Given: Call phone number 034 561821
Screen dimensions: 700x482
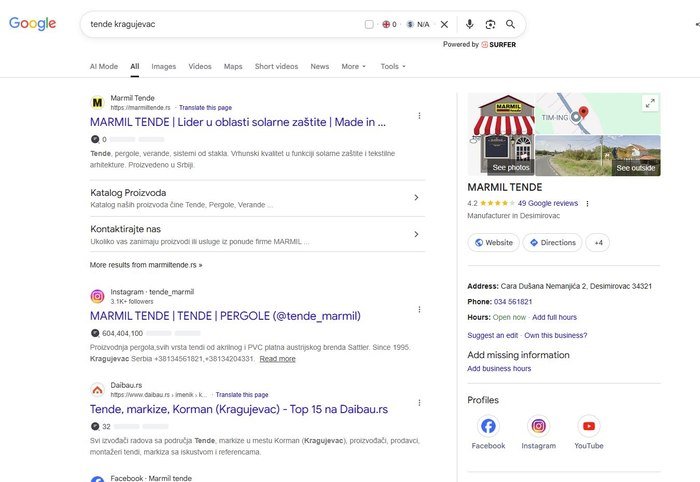Looking at the screenshot, I should pos(513,302).
